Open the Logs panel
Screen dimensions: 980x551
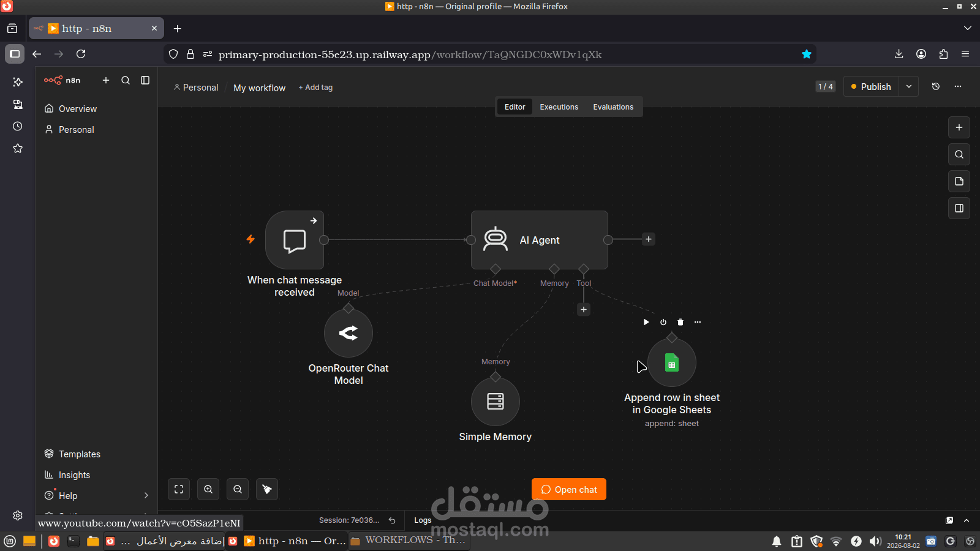423,520
